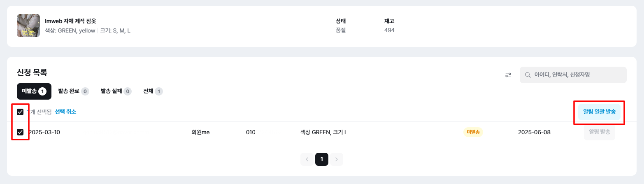
Task: Switch to the 발송 완료 tab
Action: point(73,91)
